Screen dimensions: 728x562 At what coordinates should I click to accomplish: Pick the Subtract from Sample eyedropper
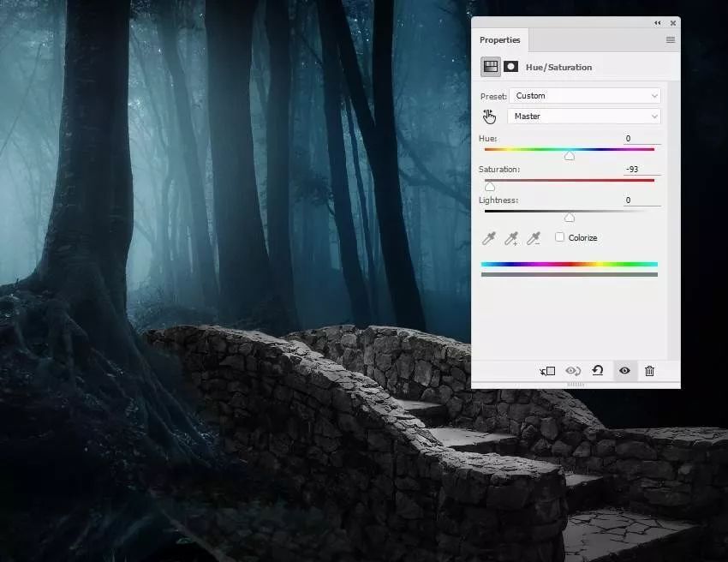click(534, 238)
